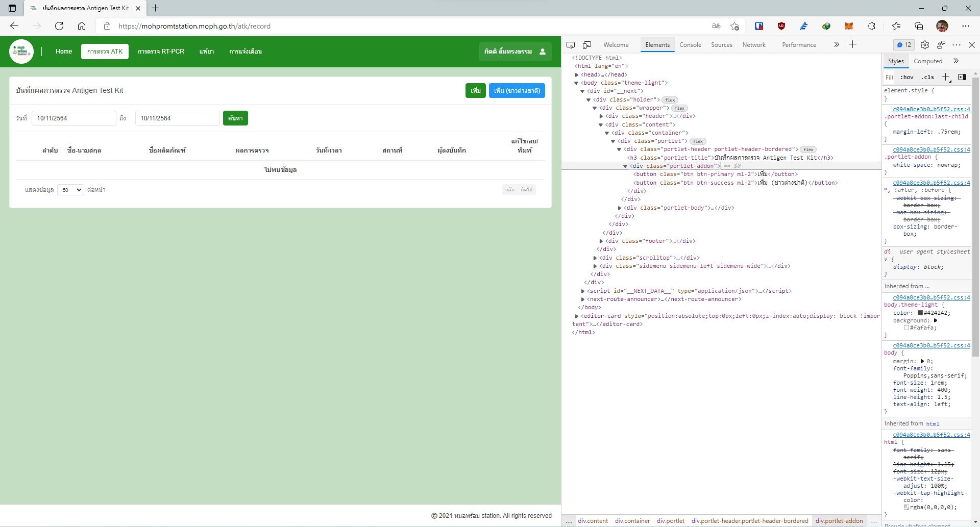Open DevTools settings gear
Screen dimensions: 980x527
(x=925, y=45)
